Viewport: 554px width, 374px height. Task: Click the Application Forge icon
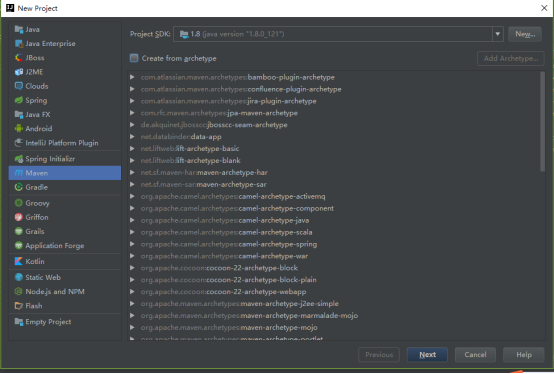[19, 245]
